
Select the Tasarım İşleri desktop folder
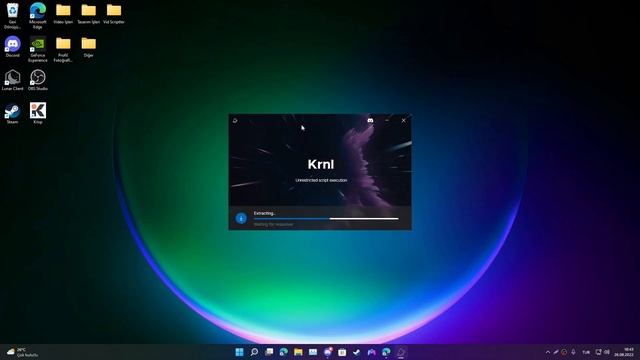[x=89, y=13]
